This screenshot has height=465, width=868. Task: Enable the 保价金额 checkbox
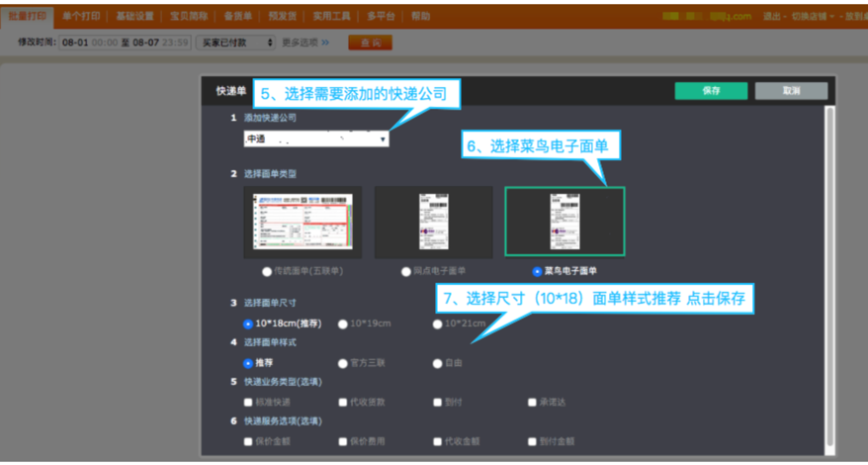click(x=248, y=441)
